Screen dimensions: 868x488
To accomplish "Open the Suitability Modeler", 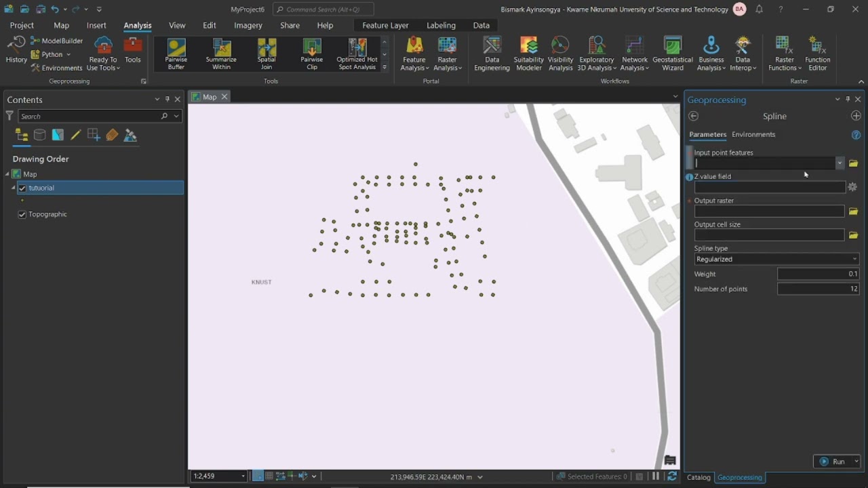I will 528,54.
